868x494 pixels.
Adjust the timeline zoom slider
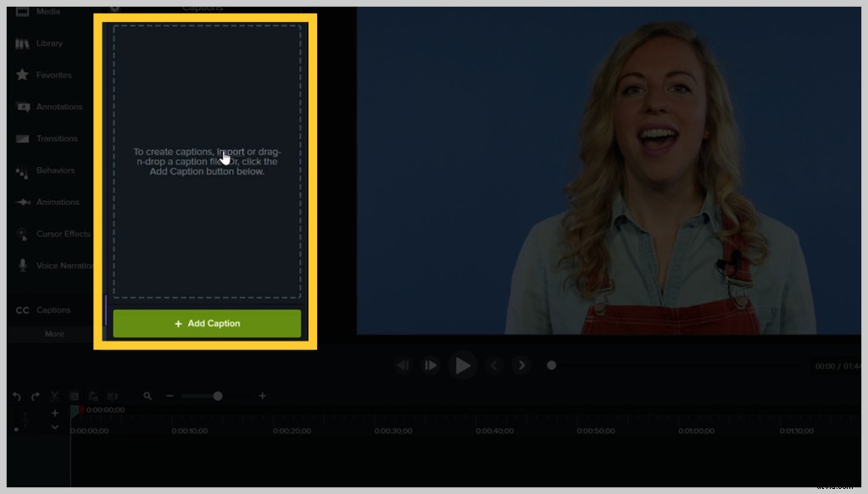click(x=216, y=396)
